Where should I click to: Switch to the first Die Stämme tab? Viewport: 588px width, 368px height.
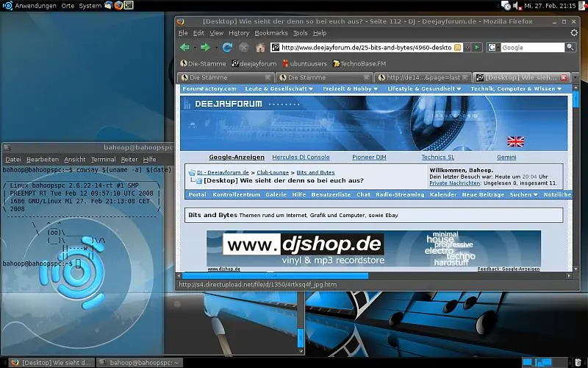220,77
